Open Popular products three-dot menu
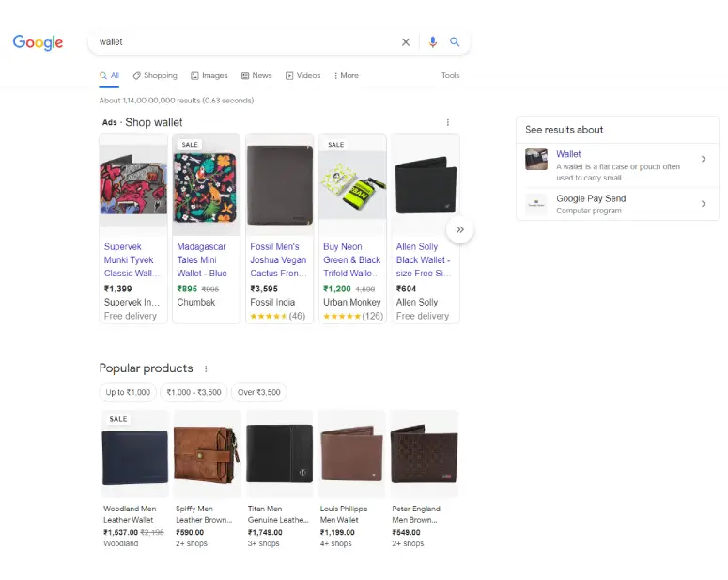This screenshot has width=728, height=580. tap(206, 368)
